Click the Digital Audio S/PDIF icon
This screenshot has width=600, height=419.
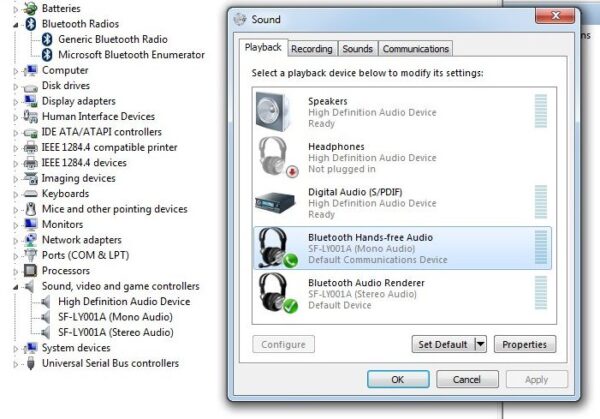click(274, 203)
